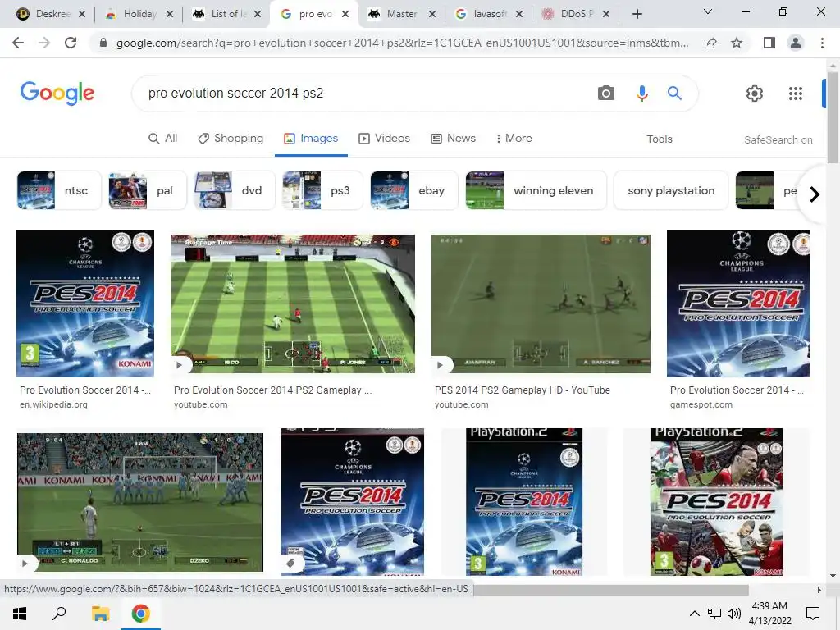Open the Windows notification center
The height and width of the screenshot is (630, 840).
[813, 614]
